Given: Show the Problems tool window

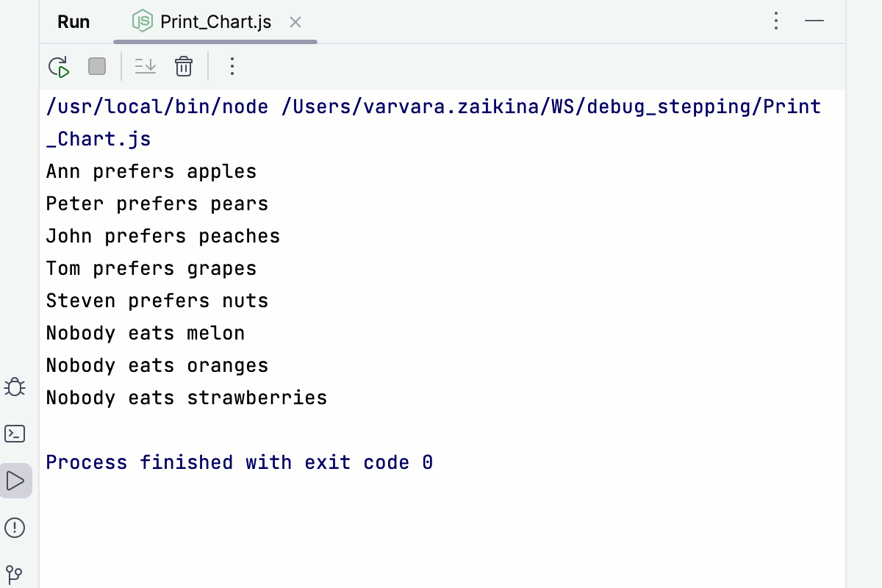Looking at the screenshot, I should tap(15, 528).
